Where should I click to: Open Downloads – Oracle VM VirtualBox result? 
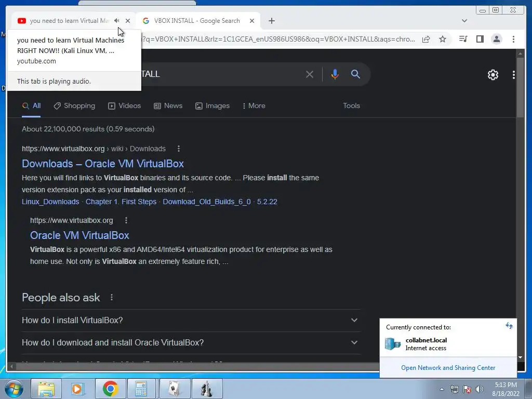tap(103, 164)
